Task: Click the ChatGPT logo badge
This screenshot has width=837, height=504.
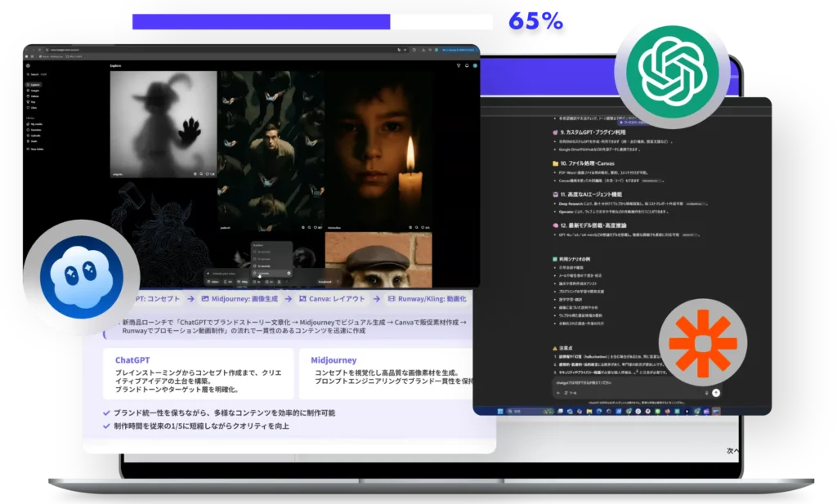Action: coord(672,70)
